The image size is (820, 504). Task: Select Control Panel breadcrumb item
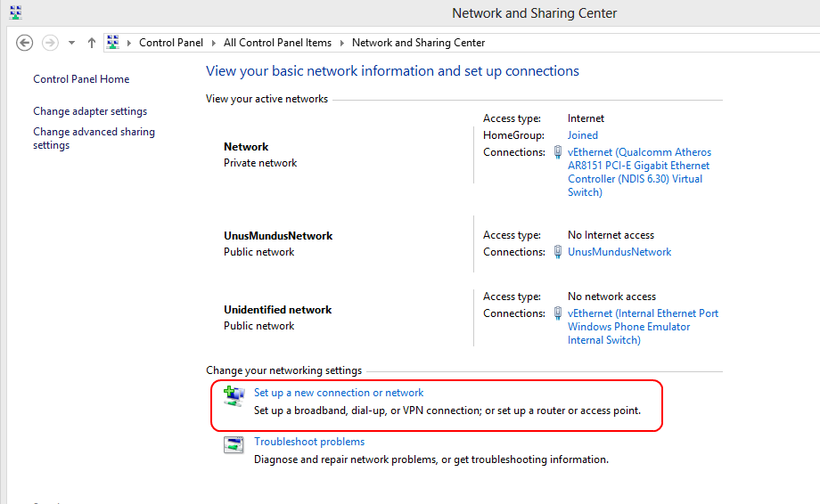(x=171, y=43)
